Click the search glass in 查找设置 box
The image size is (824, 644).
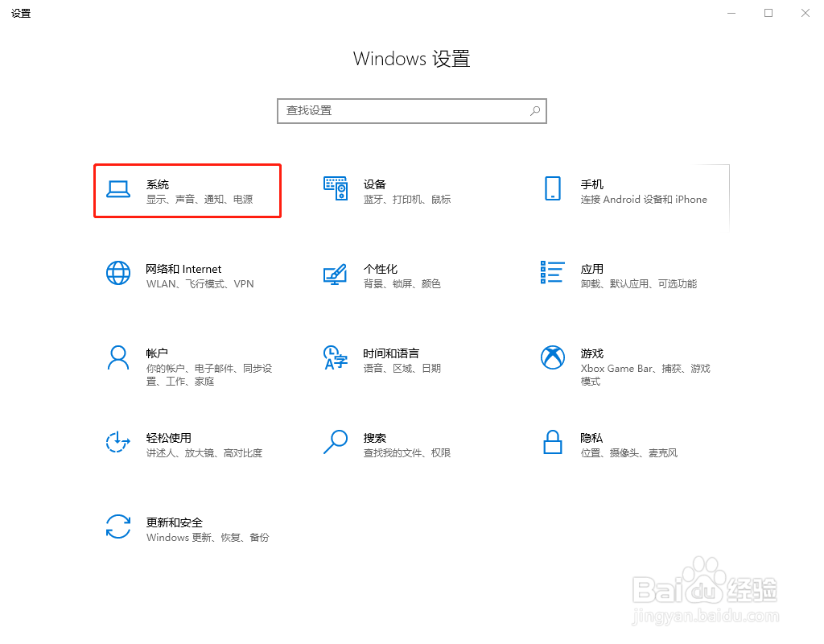tap(535, 111)
